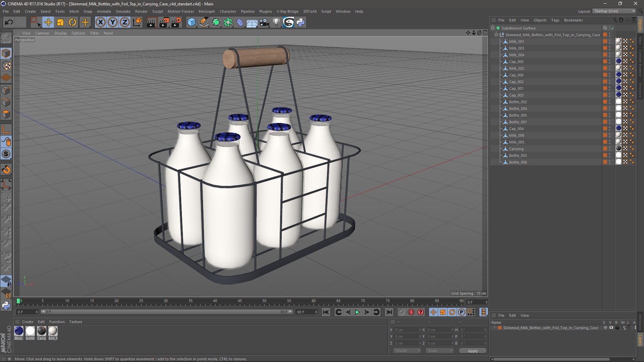Click the Record Active Objects button

click(401, 312)
